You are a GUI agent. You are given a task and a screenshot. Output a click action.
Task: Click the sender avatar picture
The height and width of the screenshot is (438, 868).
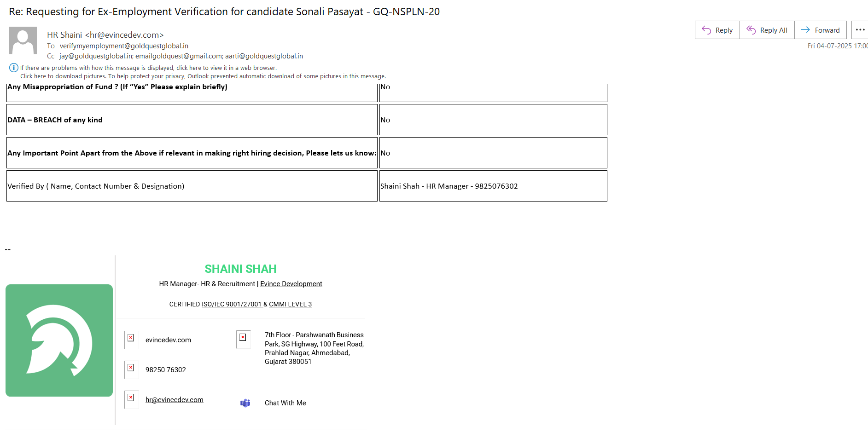23,40
